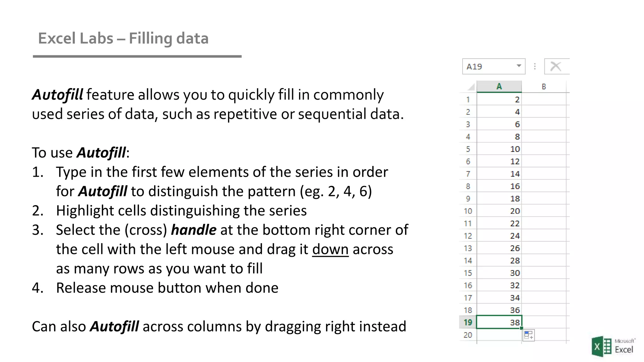Click the Name Box showing A19
Viewport: 644px width, 362px height.
coord(494,66)
